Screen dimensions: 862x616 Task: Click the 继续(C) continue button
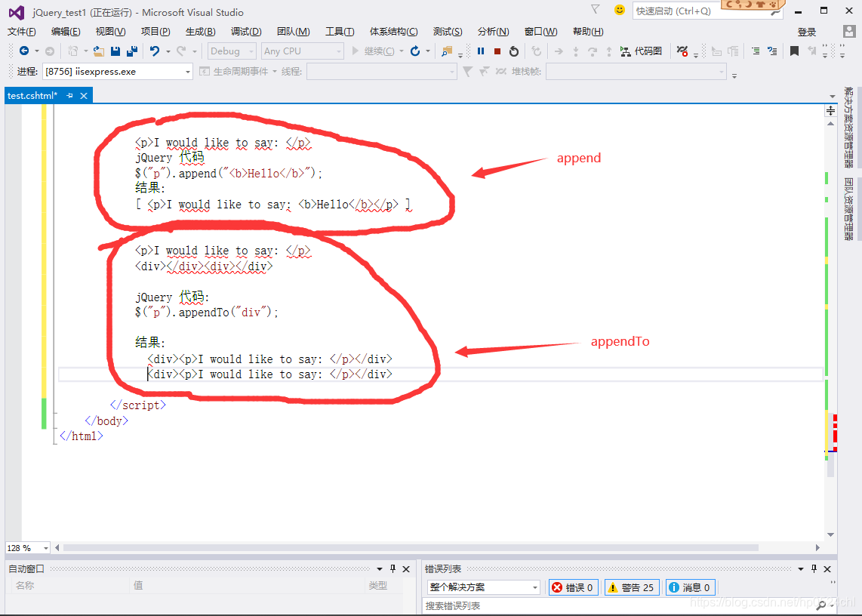373,51
